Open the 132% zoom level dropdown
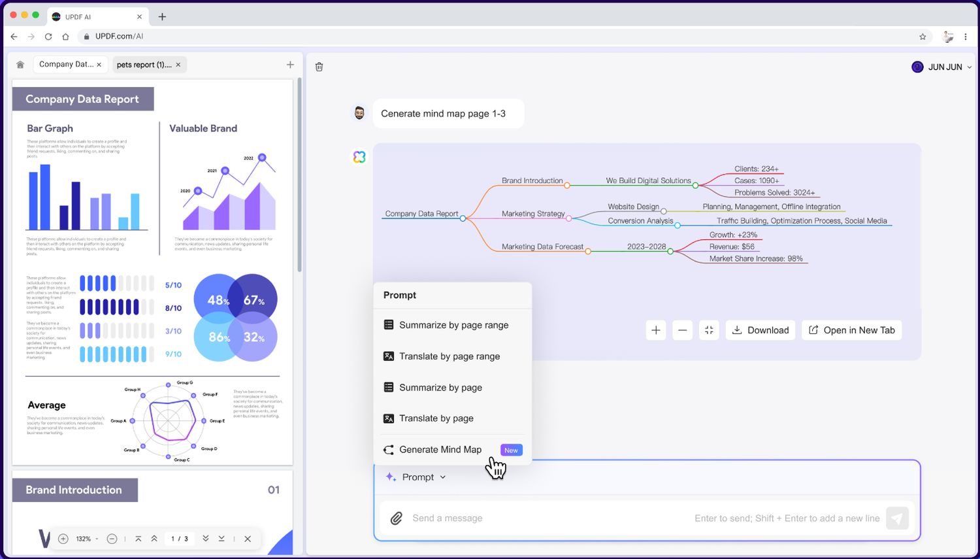The width and height of the screenshot is (980, 559). (x=87, y=539)
